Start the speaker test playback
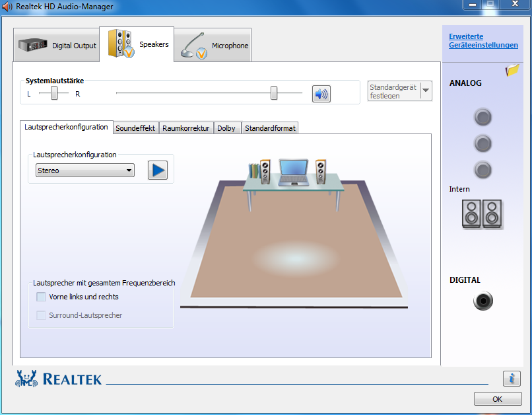The image size is (532, 415). coord(157,170)
